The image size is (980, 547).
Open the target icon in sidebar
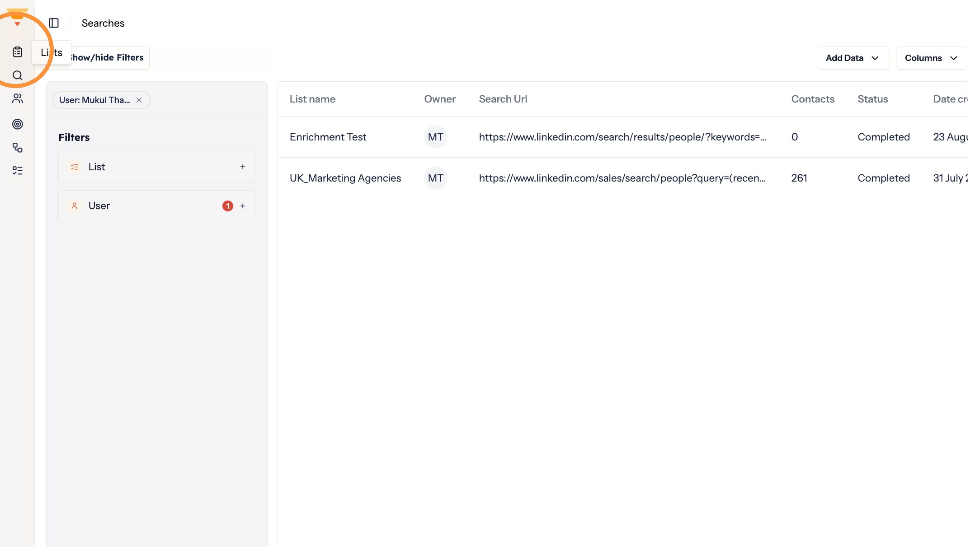[x=18, y=124]
